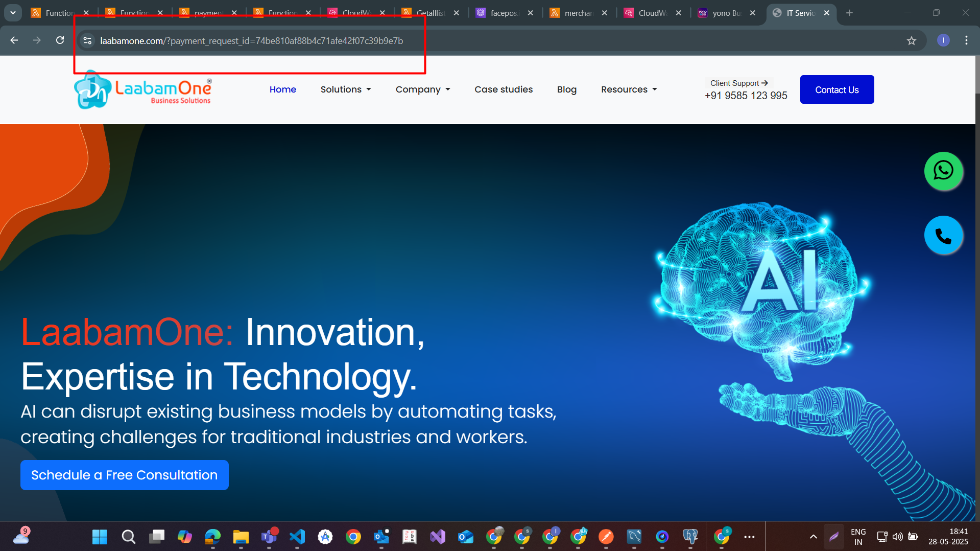Click the blue floating phone call icon
The width and height of the screenshot is (980, 551).
coord(943,235)
